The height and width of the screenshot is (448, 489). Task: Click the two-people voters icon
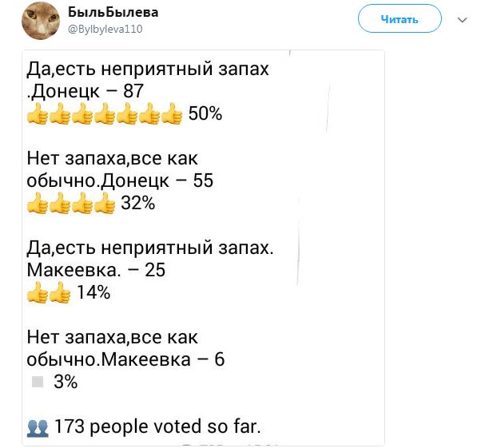(38, 428)
